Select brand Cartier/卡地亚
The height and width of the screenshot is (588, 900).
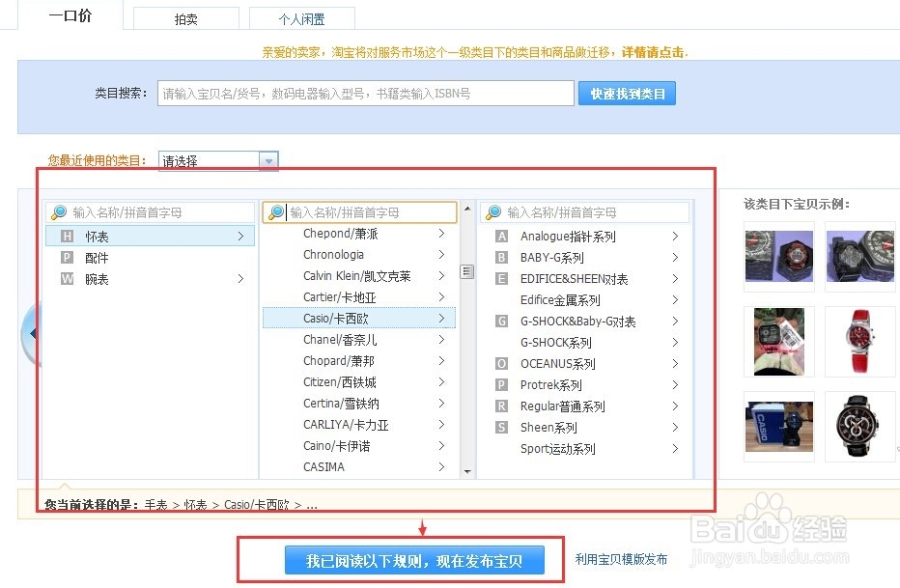pyautogui.click(x=359, y=297)
